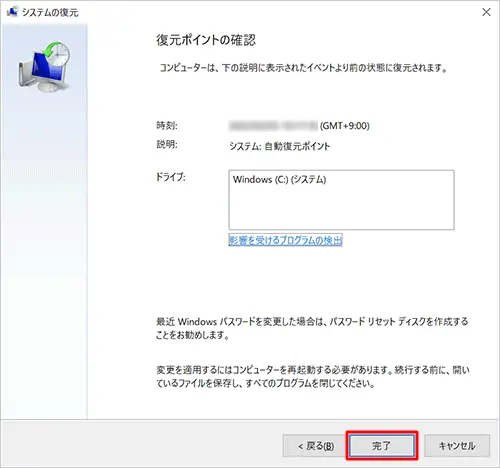Click the 復元ポイントの確認 heading

click(x=206, y=40)
